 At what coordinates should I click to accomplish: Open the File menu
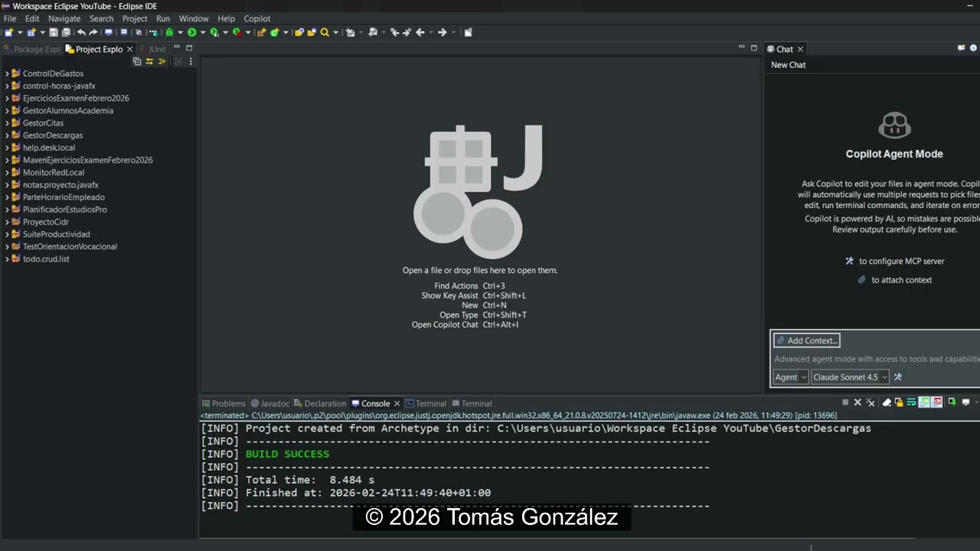coord(10,18)
